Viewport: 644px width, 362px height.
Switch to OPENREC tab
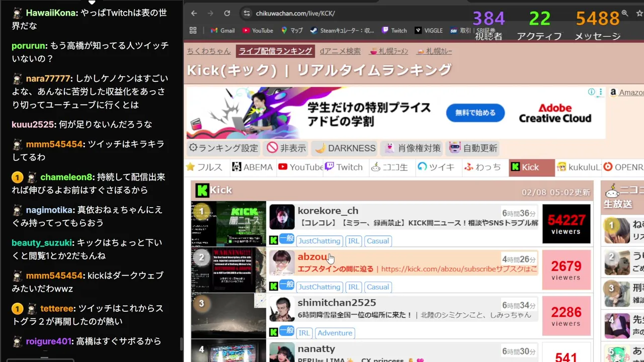pos(623,167)
